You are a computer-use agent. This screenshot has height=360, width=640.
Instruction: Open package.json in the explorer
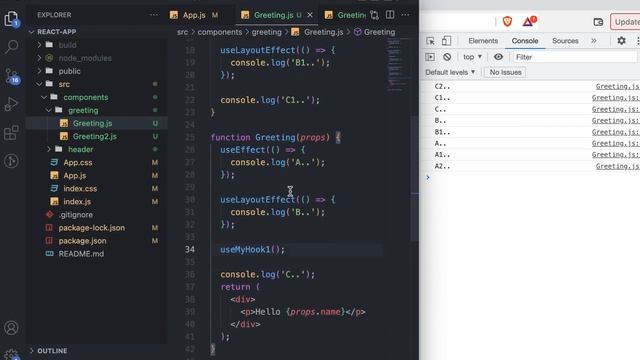tap(82, 241)
